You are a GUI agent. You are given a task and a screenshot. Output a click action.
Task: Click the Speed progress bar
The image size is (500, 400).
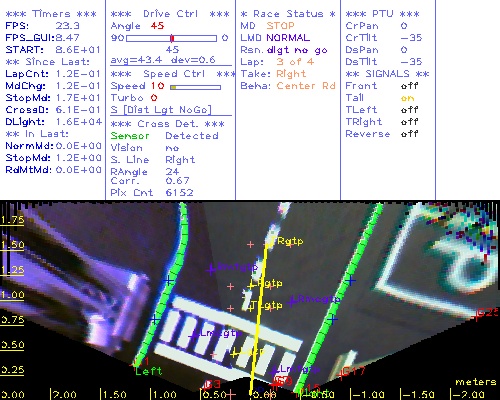pyautogui.click(x=195, y=87)
